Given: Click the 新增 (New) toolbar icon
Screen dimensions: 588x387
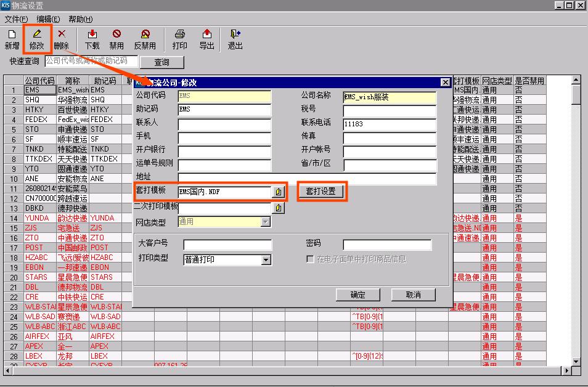Looking at the screenshot, I should (x=11, y=38).
